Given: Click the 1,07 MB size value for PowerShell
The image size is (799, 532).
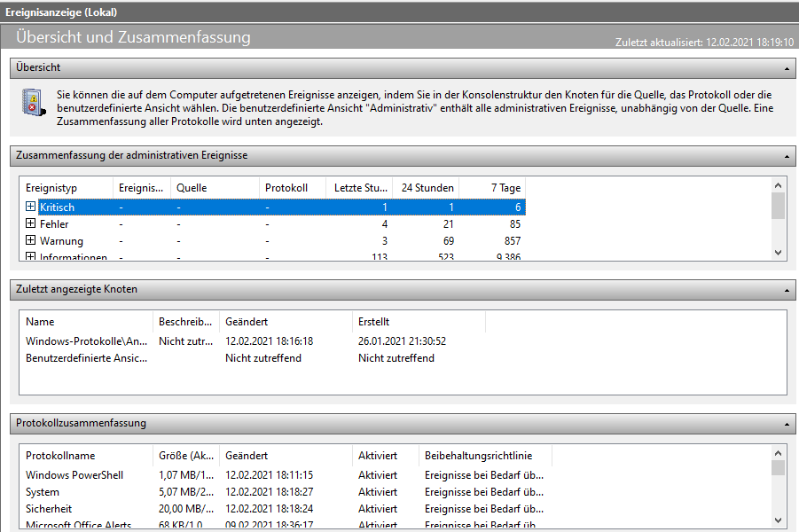Looking at the screenshot, I should [186, 475].
